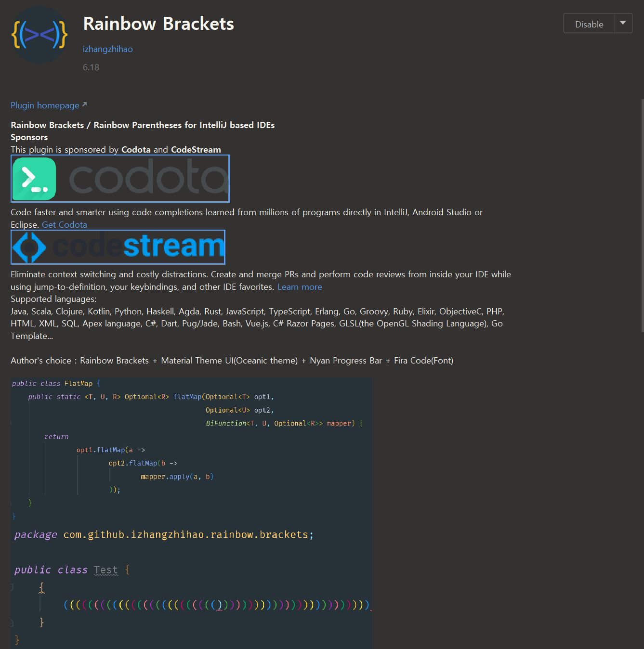The height and width of the screenshot is (649, 644).
Task: Click the Disable plugin button
Action: 589,24
